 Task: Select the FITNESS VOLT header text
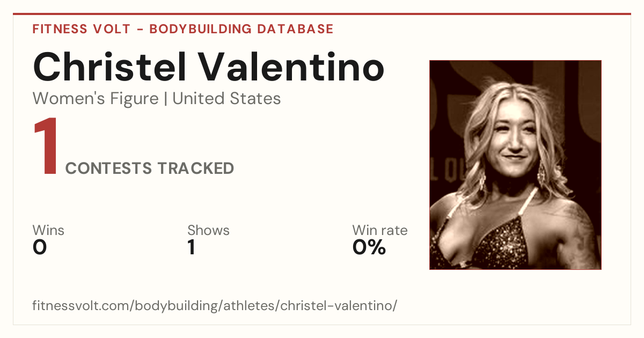pyautogui.click(x=81, y=29)
